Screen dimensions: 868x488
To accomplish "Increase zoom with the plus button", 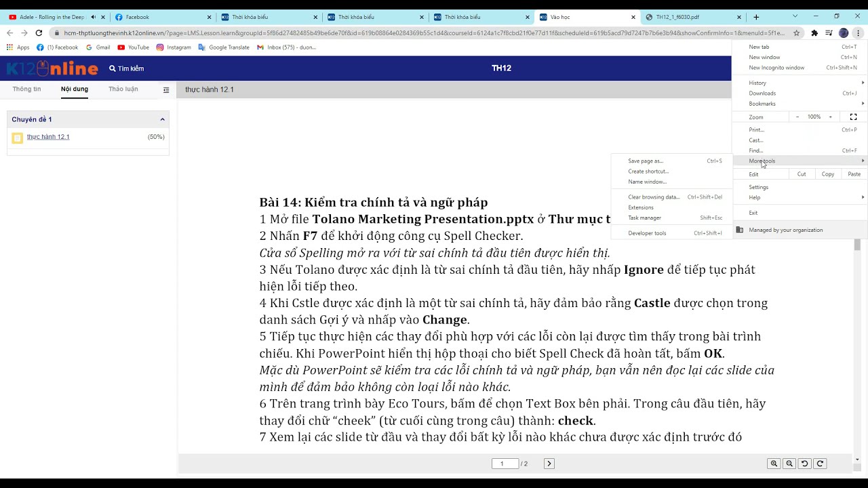I will [x=830, y=117].
